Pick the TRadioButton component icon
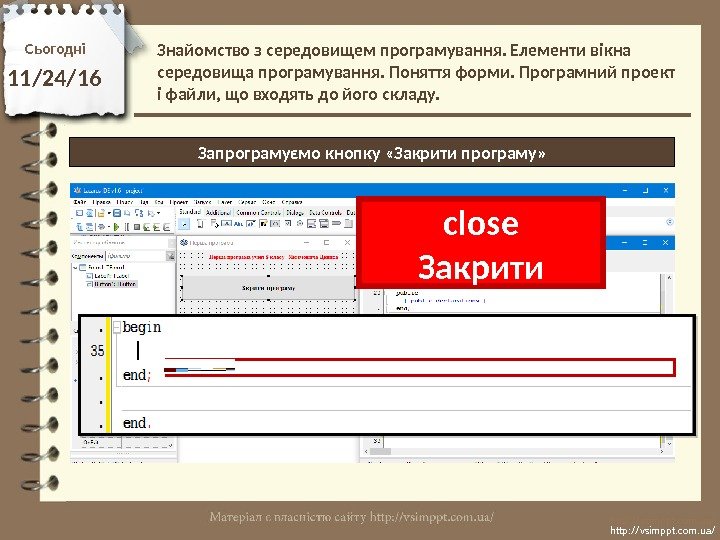Screen dimensions: 720x540 click(x=299, y=224)
